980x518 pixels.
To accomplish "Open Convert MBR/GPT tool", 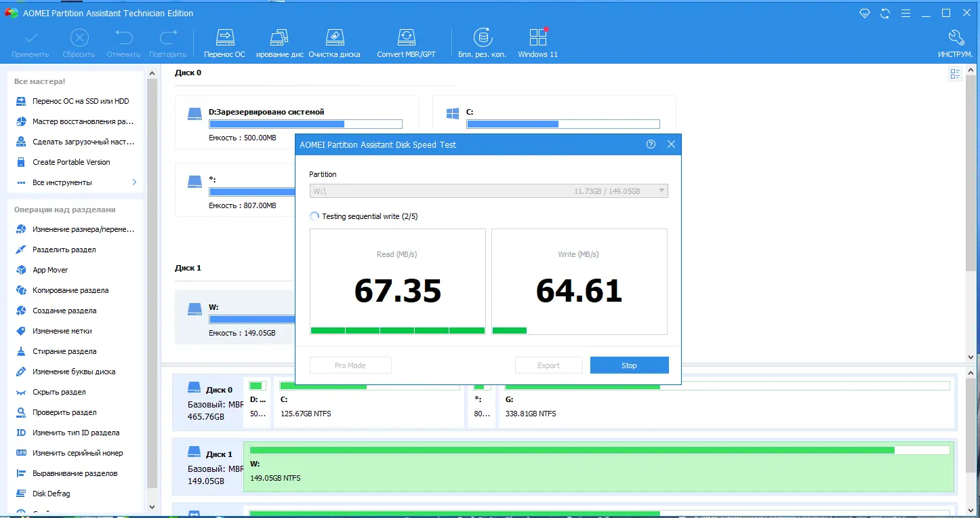I will click(406, 43).
